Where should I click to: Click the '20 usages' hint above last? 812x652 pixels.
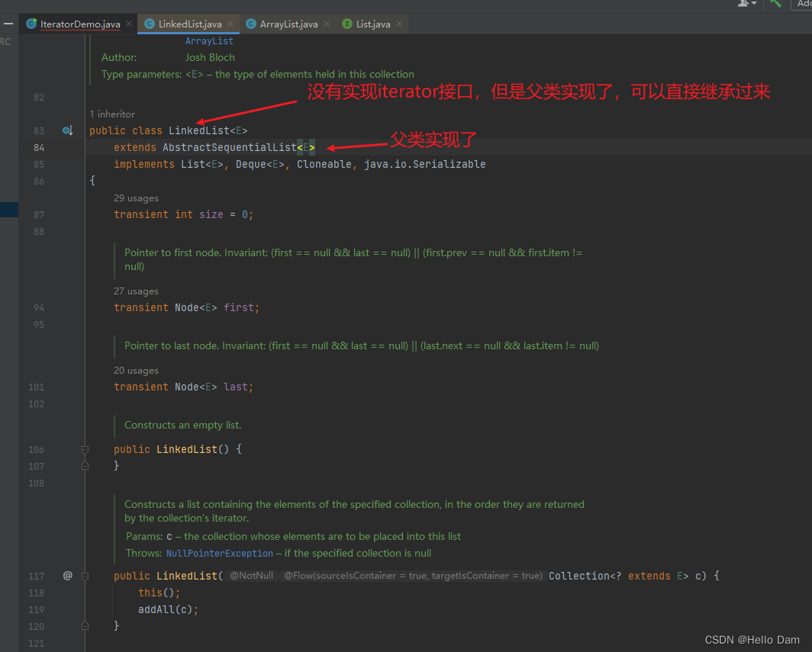pos(136,371)
